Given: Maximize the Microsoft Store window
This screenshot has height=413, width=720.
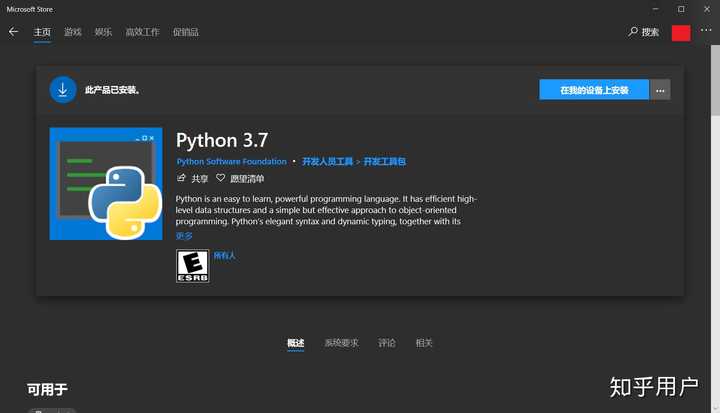Looking at the screenshot, I should point(681,9).
